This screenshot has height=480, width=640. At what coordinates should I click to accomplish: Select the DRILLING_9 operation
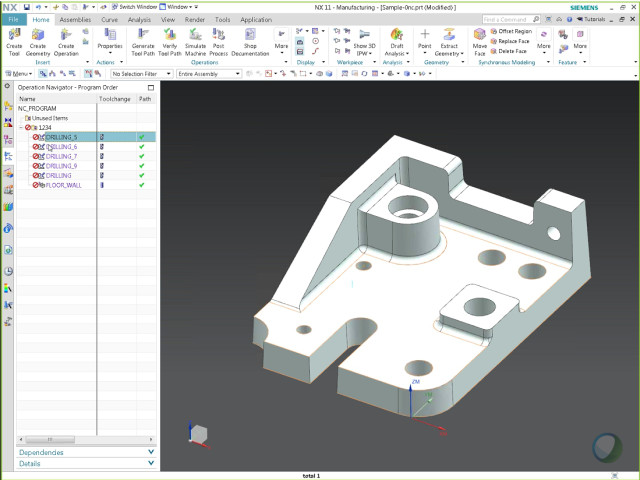click(x=61, y=166)
